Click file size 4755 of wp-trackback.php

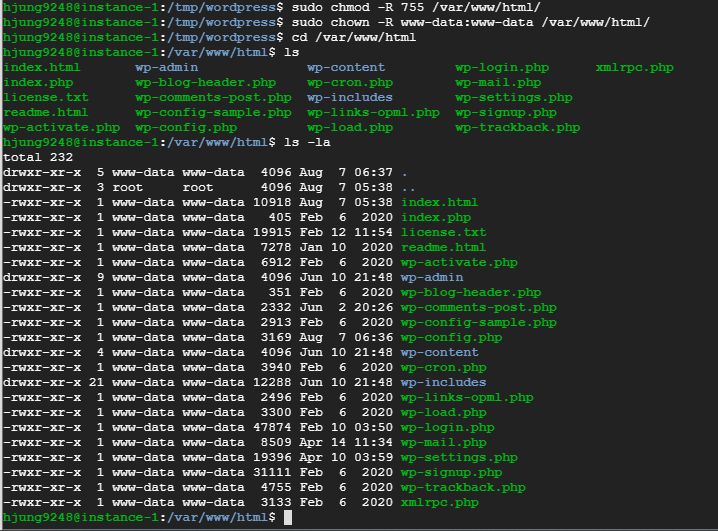coord(276,488)
